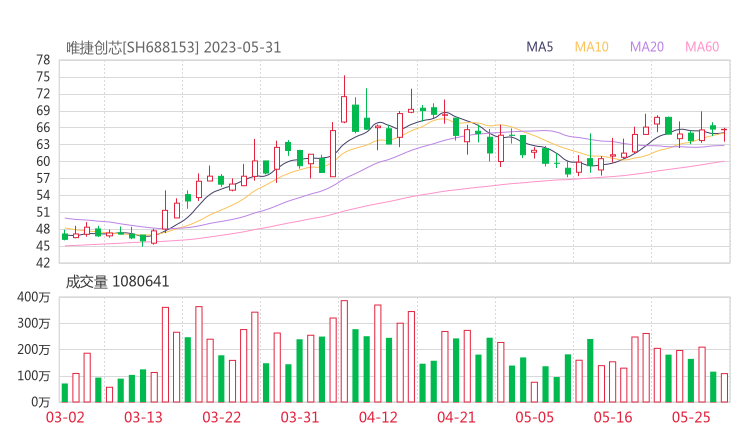Click the 63 price axis label
The image size is (740, 440).
pos(43,144)
